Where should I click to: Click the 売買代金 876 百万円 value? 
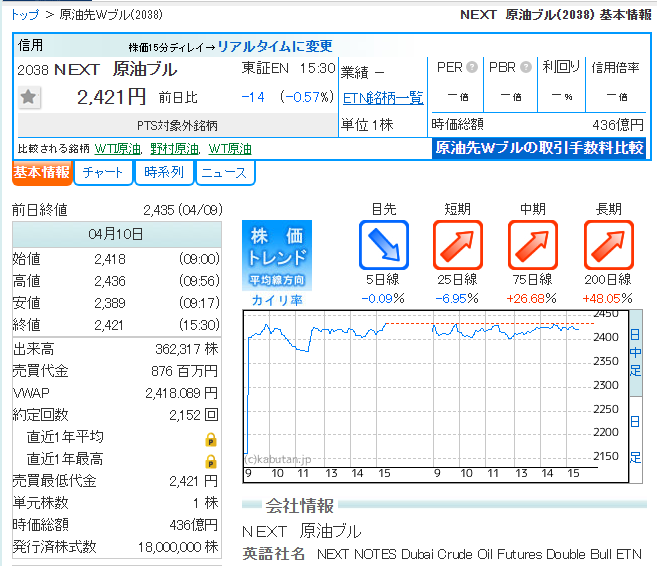pos(185,371)
